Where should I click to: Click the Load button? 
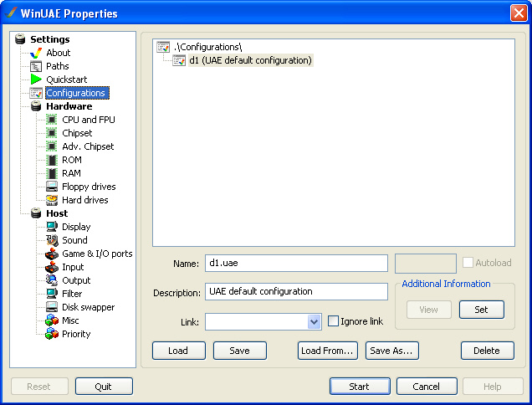(x=179, y=351)
